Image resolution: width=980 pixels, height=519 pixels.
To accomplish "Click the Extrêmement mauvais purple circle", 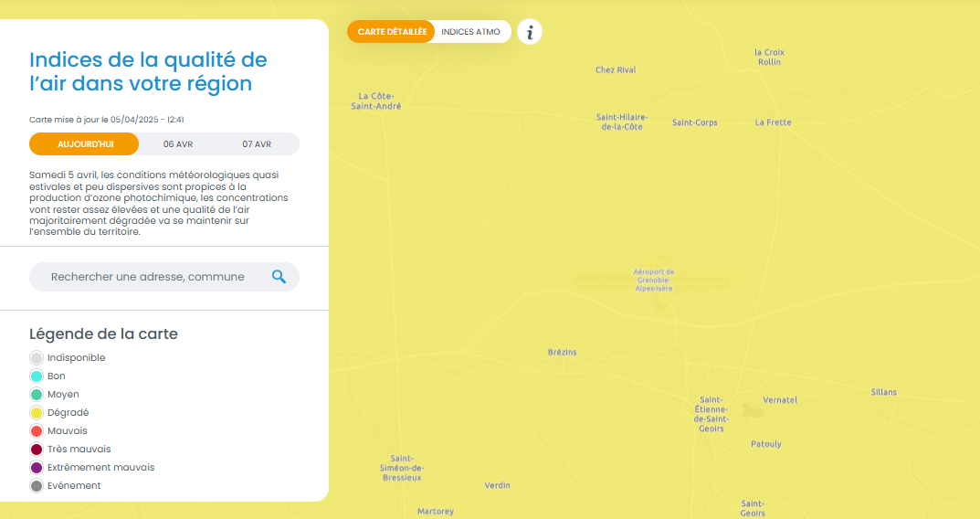I will 37,468.
